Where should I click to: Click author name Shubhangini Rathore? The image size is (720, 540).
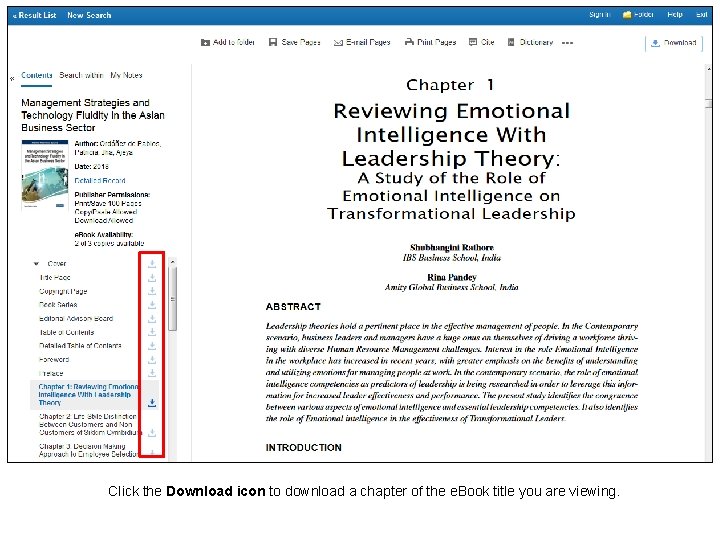point(451,248)
